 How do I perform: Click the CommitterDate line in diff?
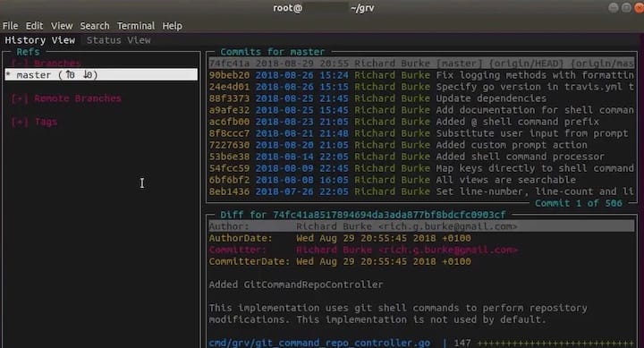tap(340, 261)
